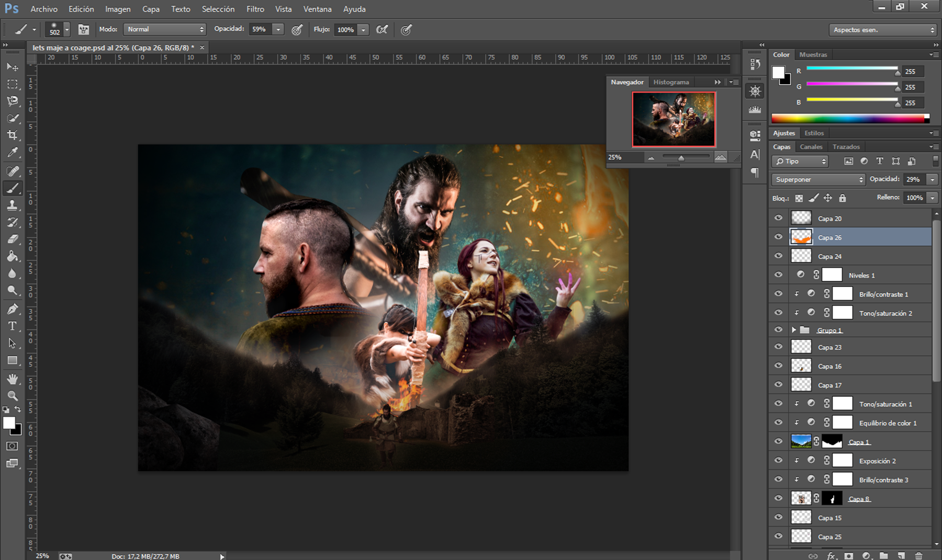Open the Selección menu

point(218,9)
